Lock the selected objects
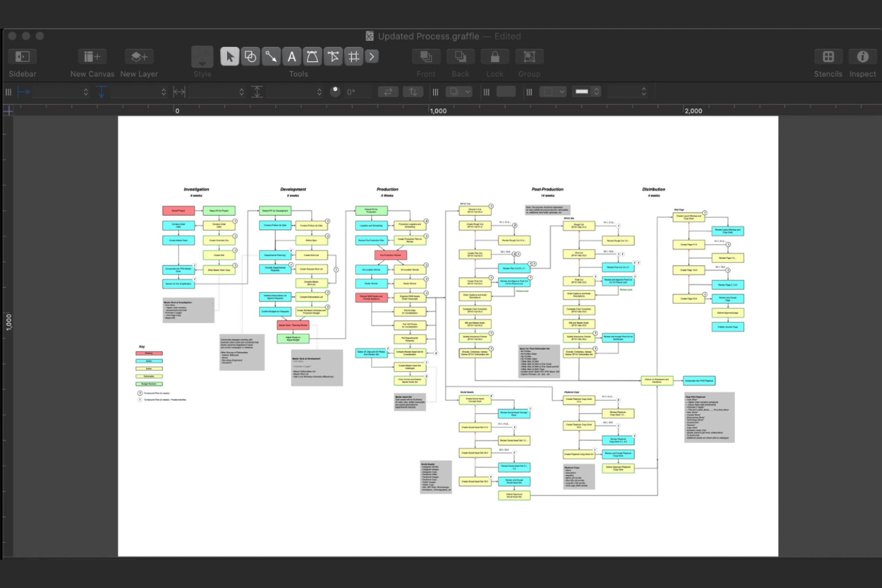The height and width of the screenshot is (588, 882). click(x=495, y=56)
